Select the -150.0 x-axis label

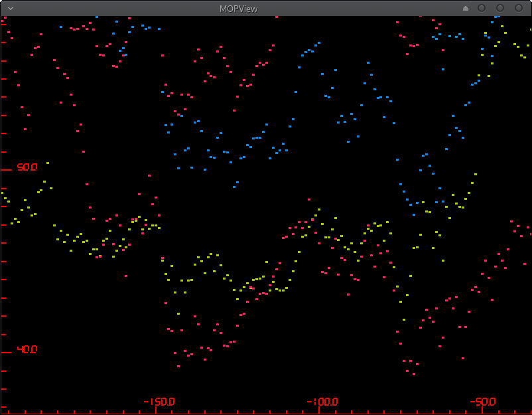point(159,402)
